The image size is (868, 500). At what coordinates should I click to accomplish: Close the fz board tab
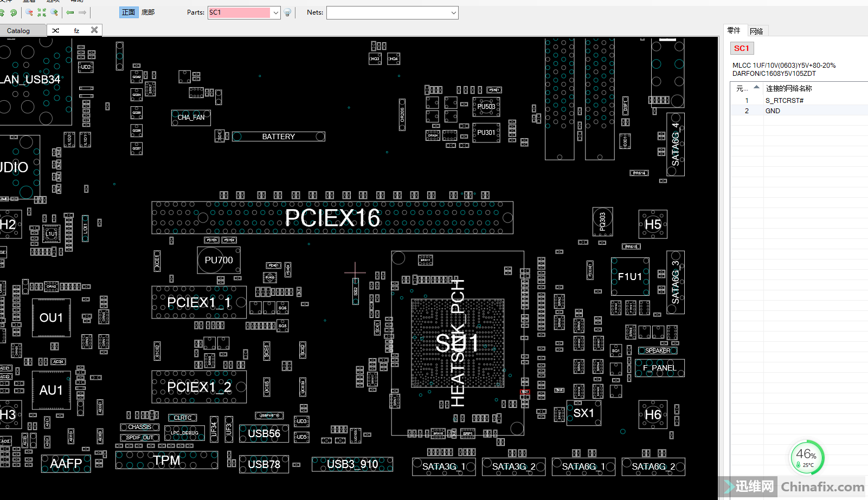[94, 30]
